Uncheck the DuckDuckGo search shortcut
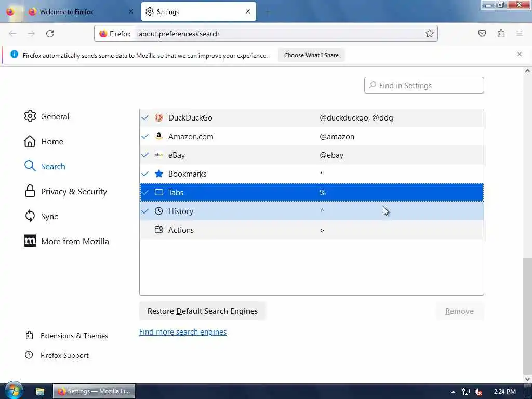The height and width of the screenshot is (399, 532). click(x=145, y=118)
